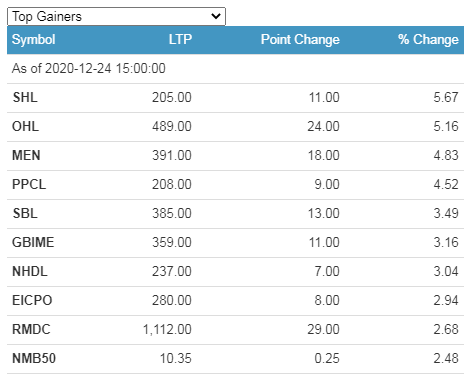Open the SBL symbol link
The height and width of the screenshot is (377, 469).
point(25,214)
